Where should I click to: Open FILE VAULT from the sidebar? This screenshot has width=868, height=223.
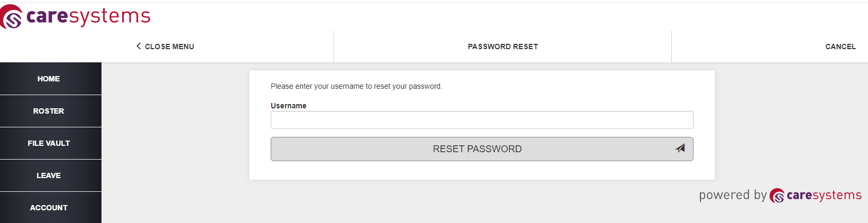[49, 143]
